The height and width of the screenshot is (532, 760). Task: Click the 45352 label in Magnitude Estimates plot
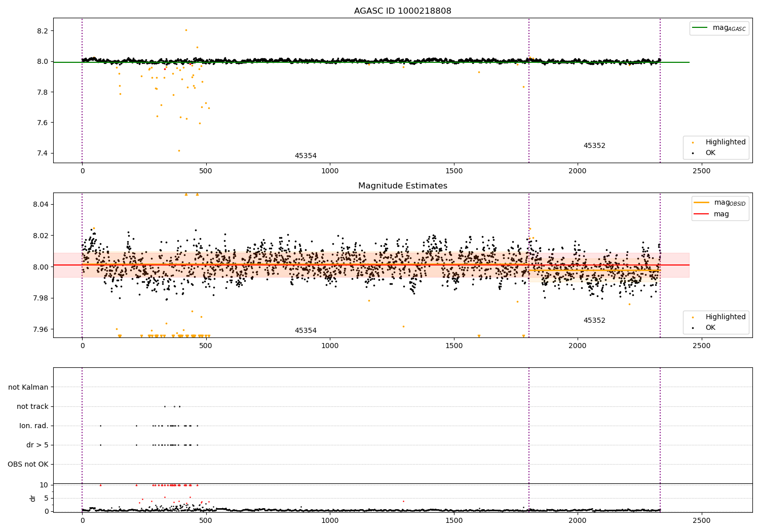pos(594,321)
